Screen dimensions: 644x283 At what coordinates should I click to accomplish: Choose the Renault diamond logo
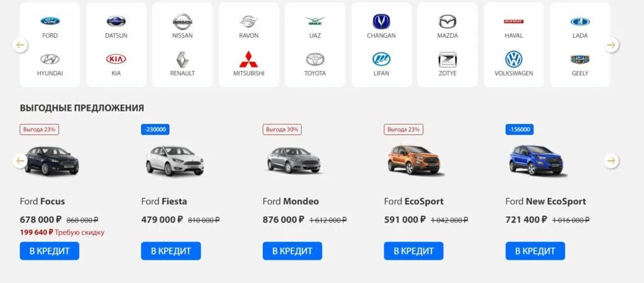(x=182, y=60)
